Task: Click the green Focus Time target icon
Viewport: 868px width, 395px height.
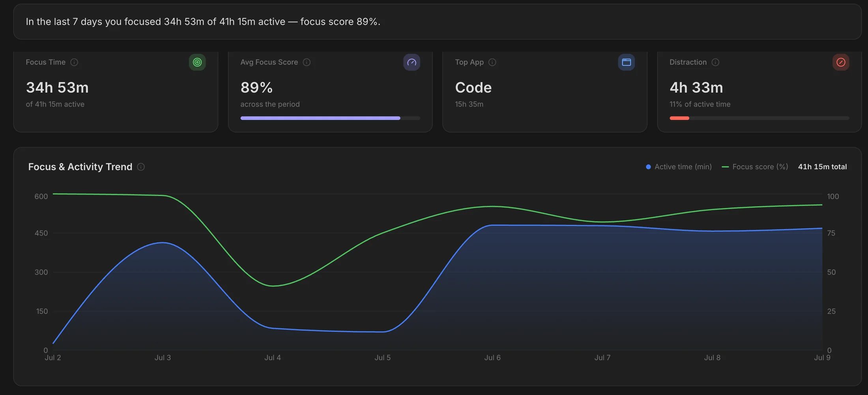Action: (x=197, y=62)
